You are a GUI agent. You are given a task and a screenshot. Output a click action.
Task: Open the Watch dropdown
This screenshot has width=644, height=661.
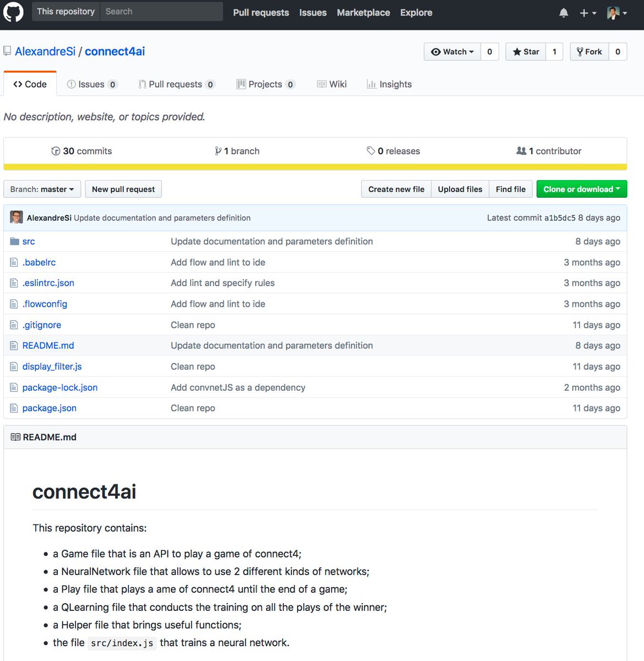pos(452,52)
